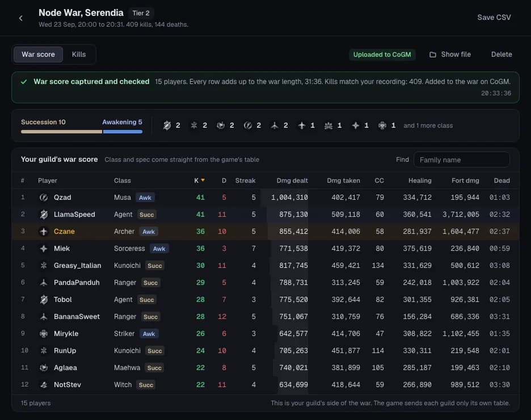The image size is (531, 420).
Task: Sort table by D deaths column
Action: 224,180
